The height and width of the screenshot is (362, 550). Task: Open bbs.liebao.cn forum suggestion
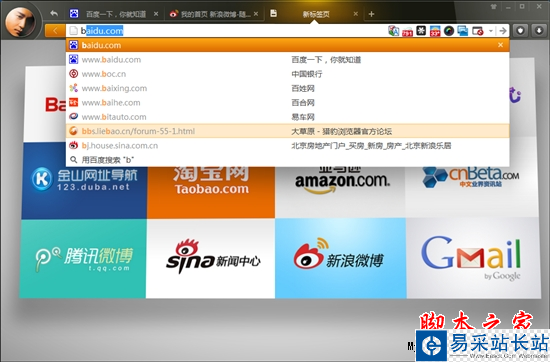pos(287,131)
